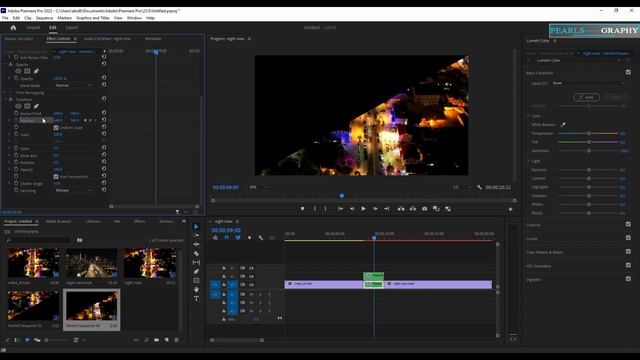This screenshot has height=360, width=640.
Task: Click the Lift button in Program monitor
Action: click(x=401, y=209)
